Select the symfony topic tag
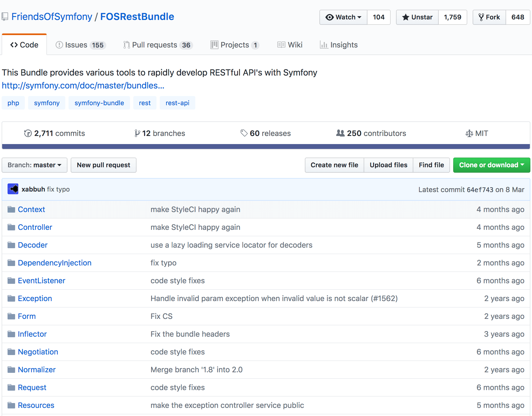This screenshot has width=532, height=416. click(47, 103)
